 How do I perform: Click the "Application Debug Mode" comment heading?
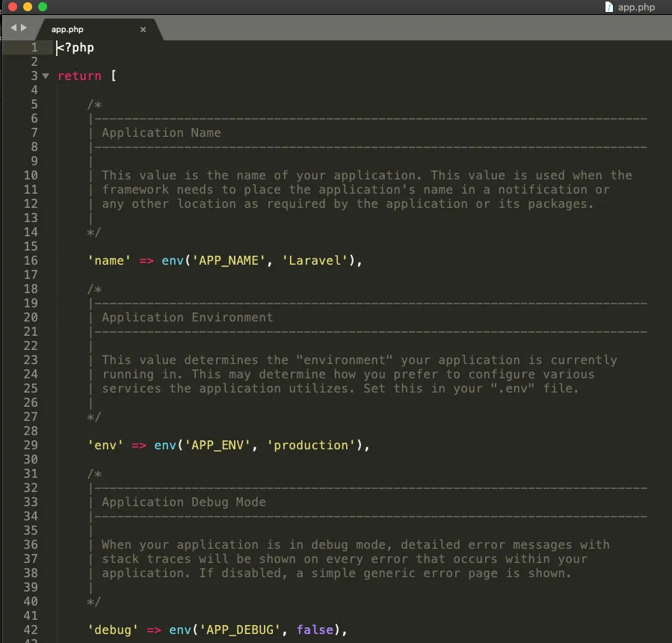pyautogui.click(x=183, y=502)
